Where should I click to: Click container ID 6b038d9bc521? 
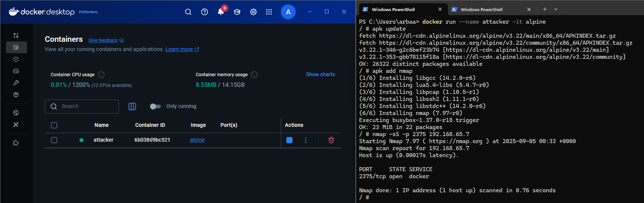pos(152,140)
